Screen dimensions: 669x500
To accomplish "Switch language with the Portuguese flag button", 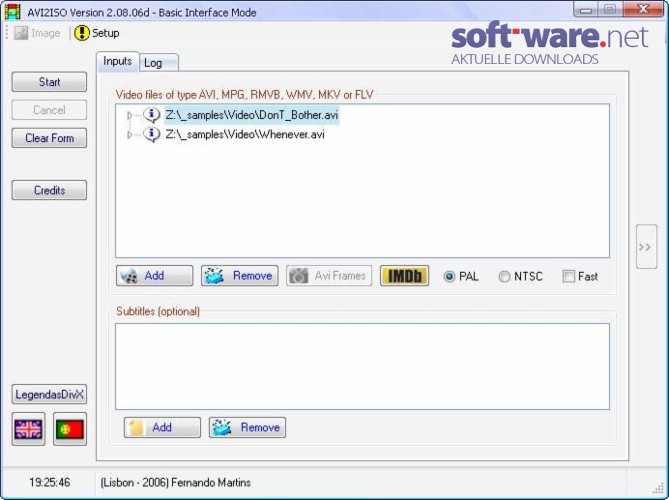I will (70, 429).
